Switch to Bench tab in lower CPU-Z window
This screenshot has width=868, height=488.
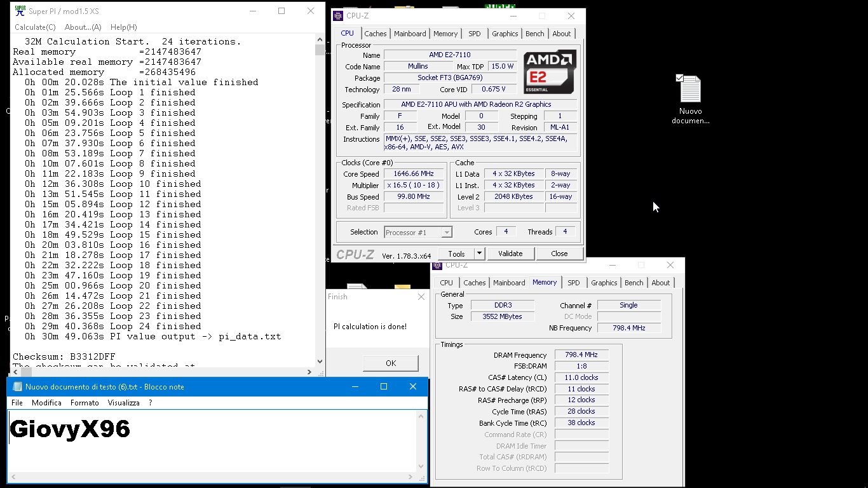click(x=634, y=283)
